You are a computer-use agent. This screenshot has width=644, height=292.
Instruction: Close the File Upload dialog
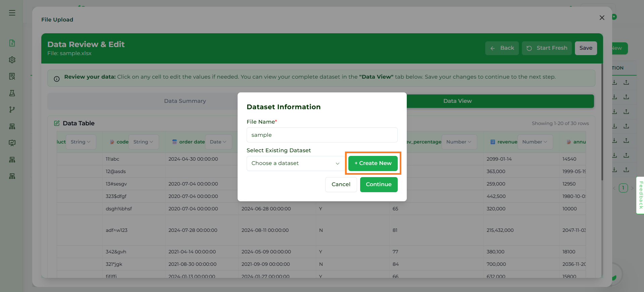tap(602, 17)
